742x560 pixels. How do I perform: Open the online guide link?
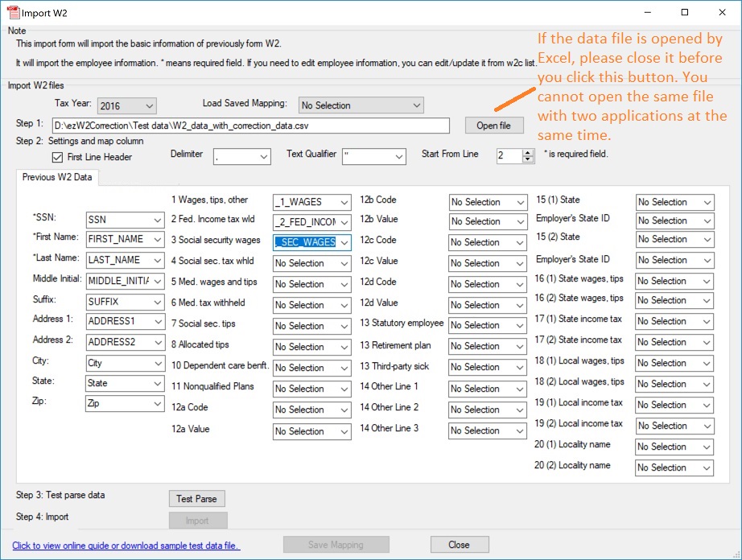coord(123,546)
